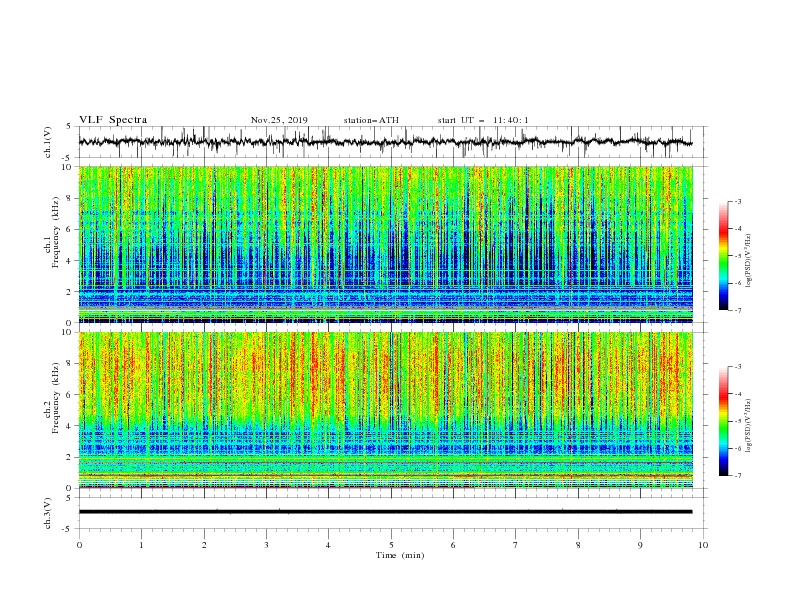Click the time axis tick label "1"
The image size is (792, 612).
[x=141, y=545]
